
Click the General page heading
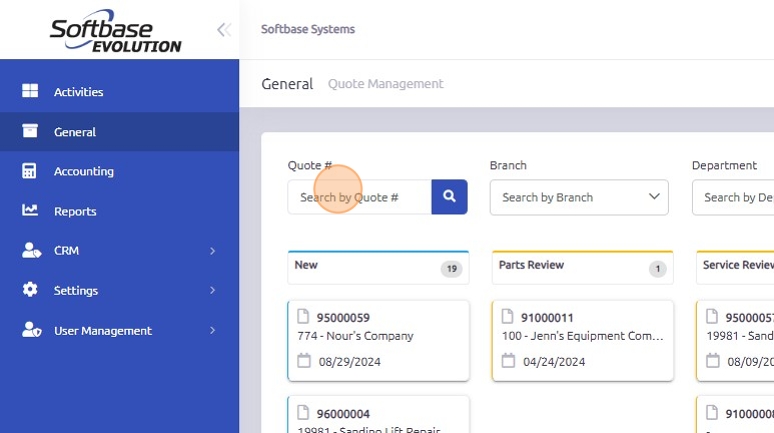point(287,84)
